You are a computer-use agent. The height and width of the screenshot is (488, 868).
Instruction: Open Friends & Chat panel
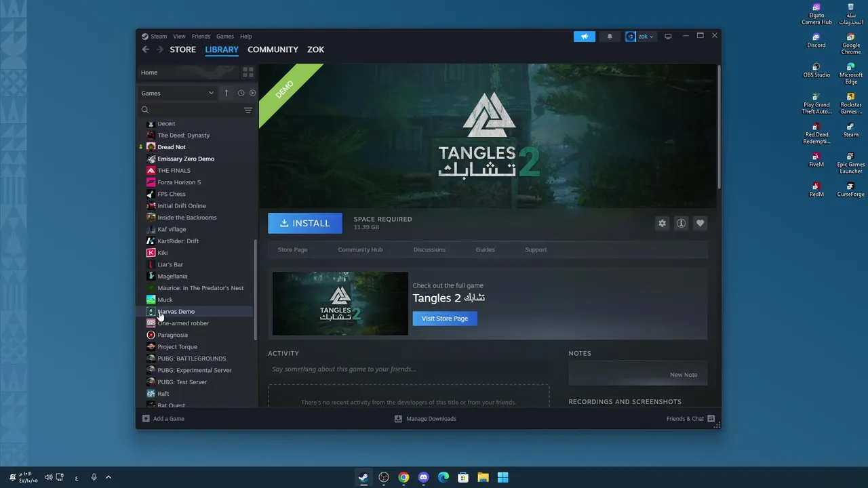click(x=690, y=419)
